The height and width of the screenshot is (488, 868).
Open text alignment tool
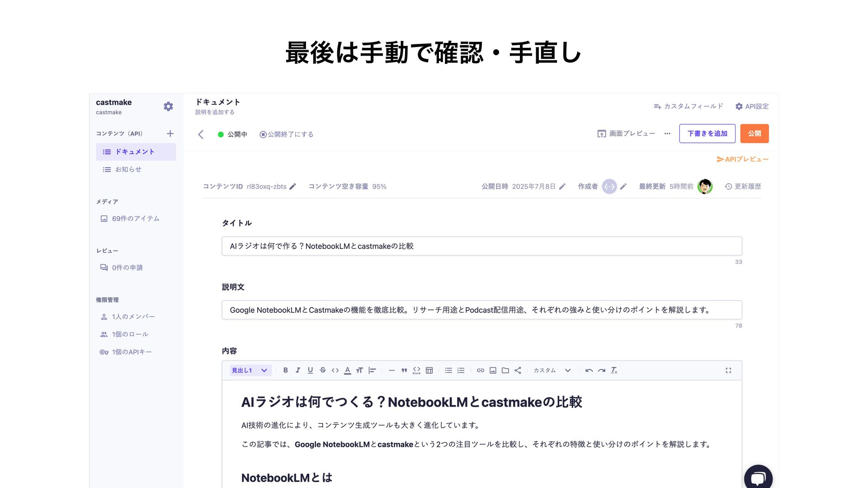[372, 371]
